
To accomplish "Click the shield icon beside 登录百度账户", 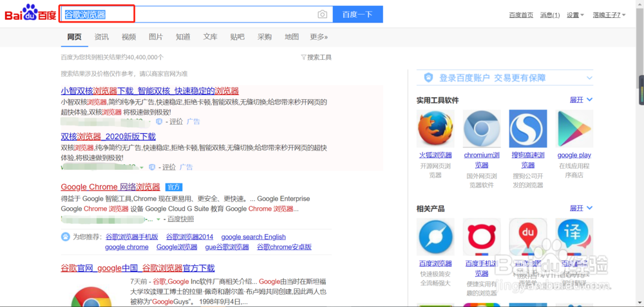I will click(x=429, y=78).
